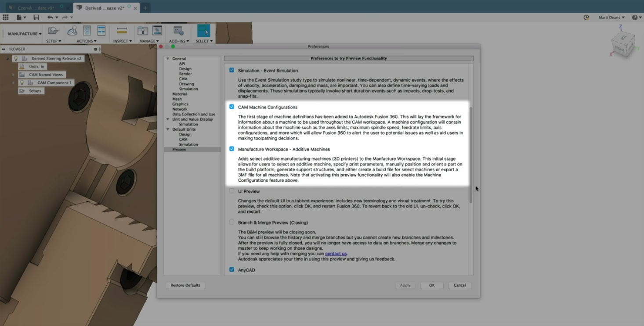Click the Preferences vertical scrollbar thumb
Viewport: 644px width, 326px height.
pyautogui.click(x=470, y=155)
